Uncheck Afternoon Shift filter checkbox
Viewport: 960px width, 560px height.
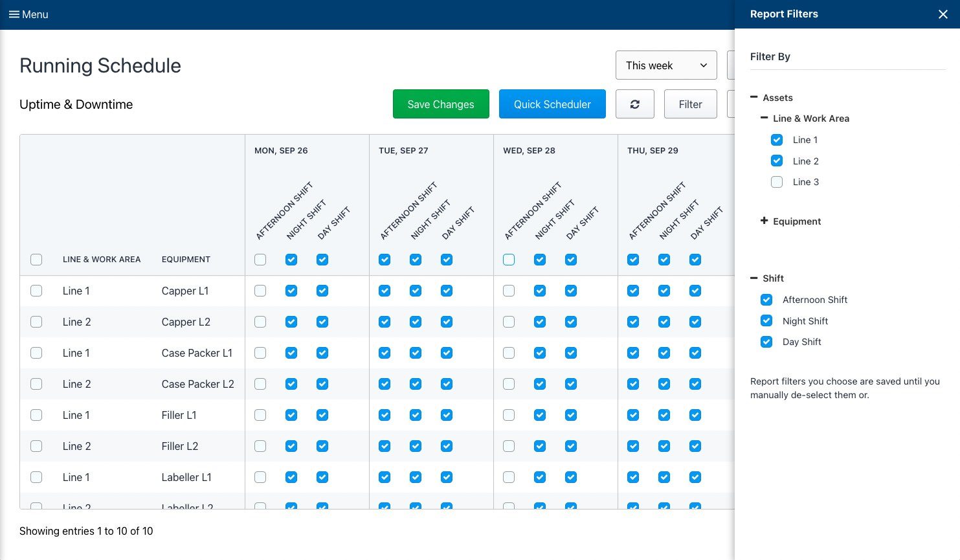tap(766, 300)
